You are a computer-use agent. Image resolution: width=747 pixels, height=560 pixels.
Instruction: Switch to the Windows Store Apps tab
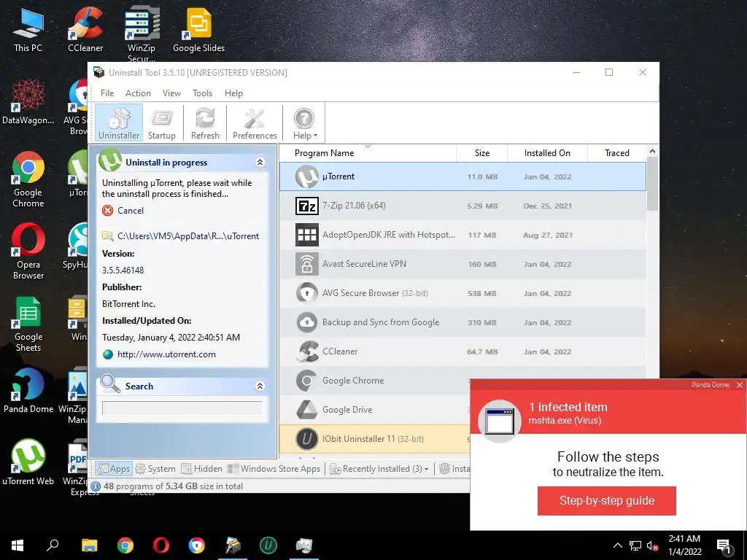pyautogui.click(x=274, y=469)
